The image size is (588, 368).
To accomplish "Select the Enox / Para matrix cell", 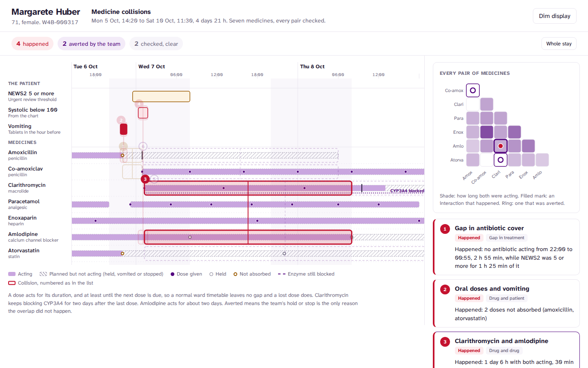I will tap(514, 132).
